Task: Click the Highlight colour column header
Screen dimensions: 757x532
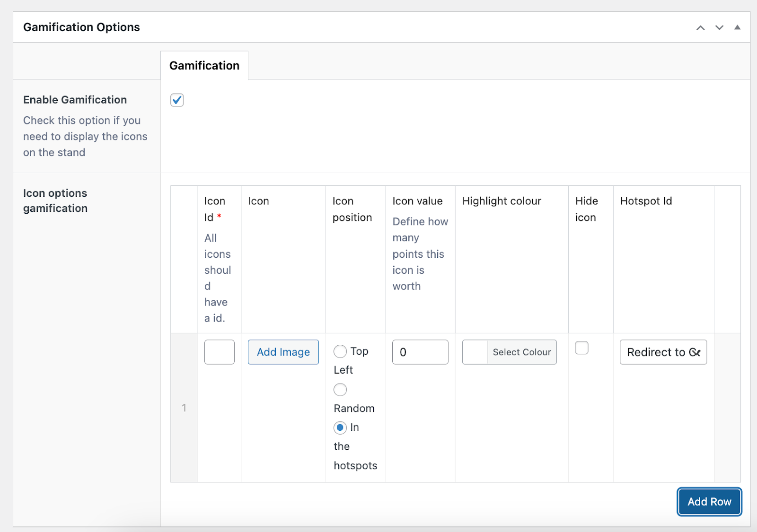Action: click(x=502, y=201)
